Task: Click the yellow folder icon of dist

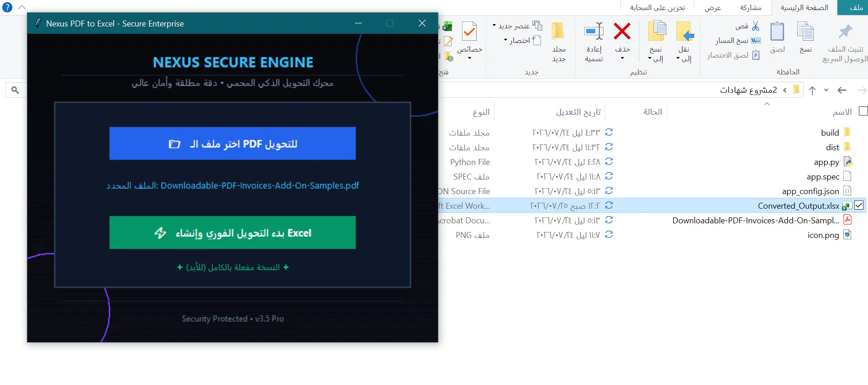Action: pyautogui.click(x=847, y=147)
